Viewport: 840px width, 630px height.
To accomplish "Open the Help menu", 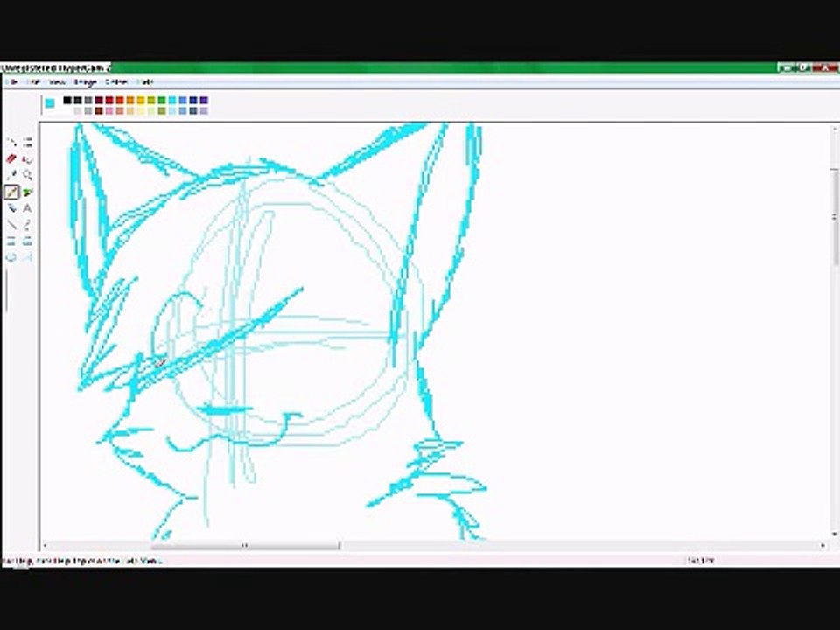I will [144, 82].
